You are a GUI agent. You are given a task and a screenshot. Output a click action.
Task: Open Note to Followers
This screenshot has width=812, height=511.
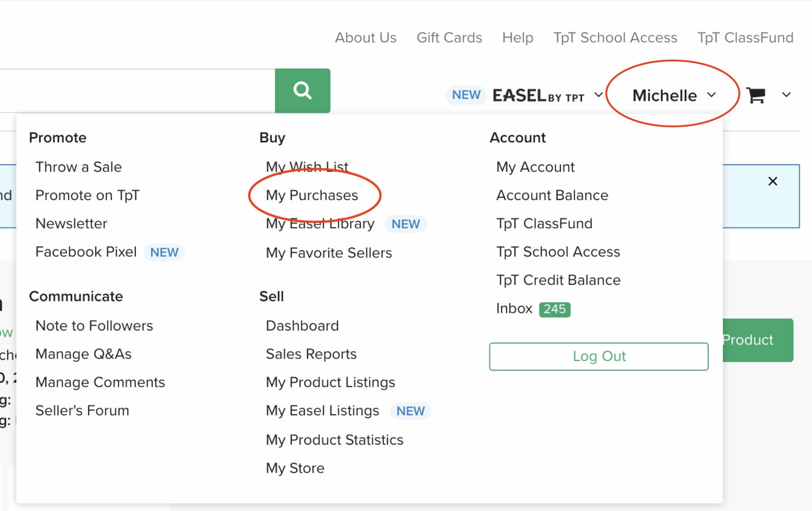(x=94, y=325)
